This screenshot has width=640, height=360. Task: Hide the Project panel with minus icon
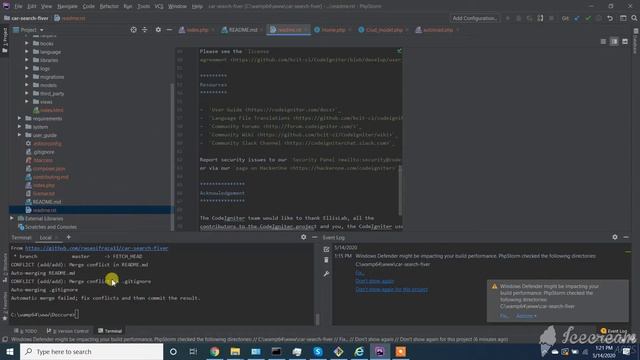coord(169,30)
